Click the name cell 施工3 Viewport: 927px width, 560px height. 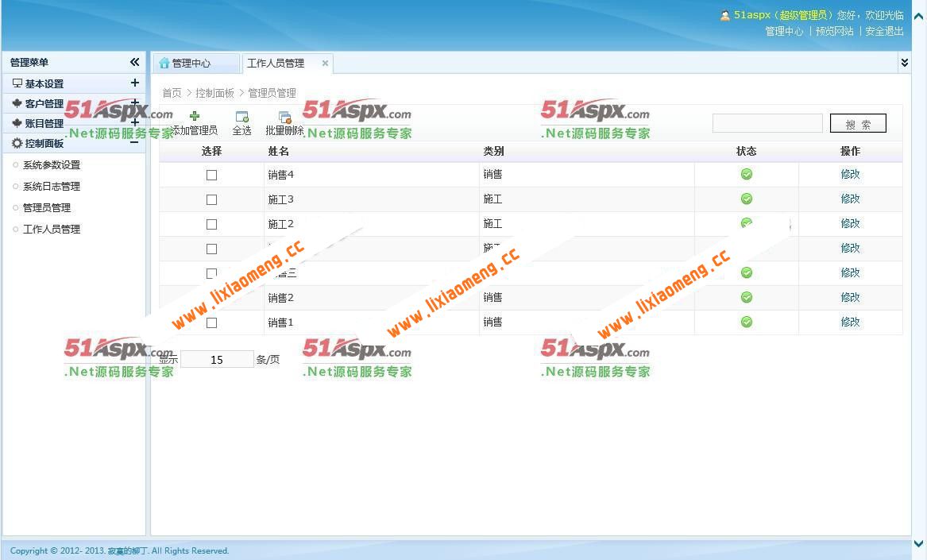point(281,199)
